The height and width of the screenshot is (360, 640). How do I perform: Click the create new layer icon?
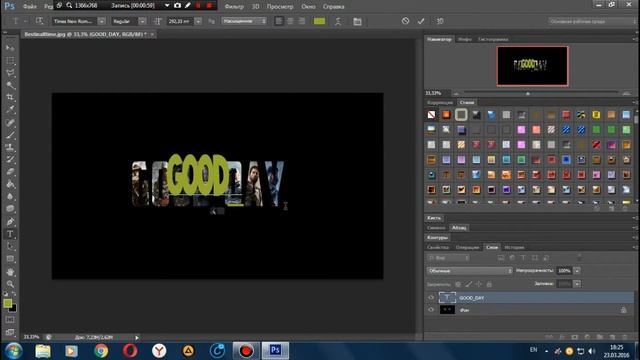point(612,337)
